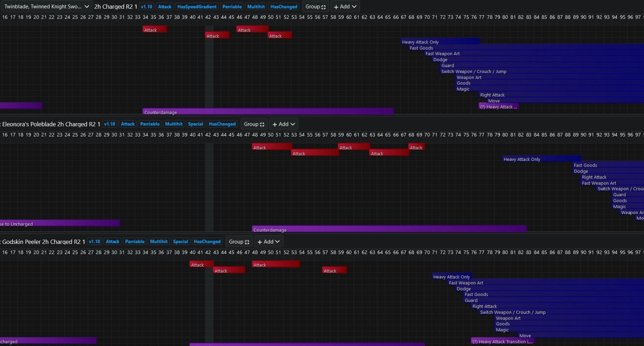Select the 2h Charged R2 1 title of Twinblade
Viewport: 644px width, 346px height.
click(116, 6)
